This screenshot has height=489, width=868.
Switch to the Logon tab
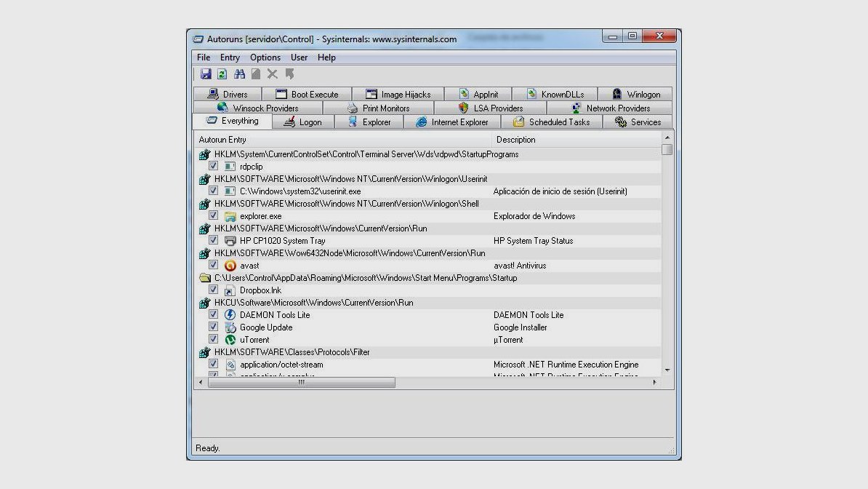(303, 122)
